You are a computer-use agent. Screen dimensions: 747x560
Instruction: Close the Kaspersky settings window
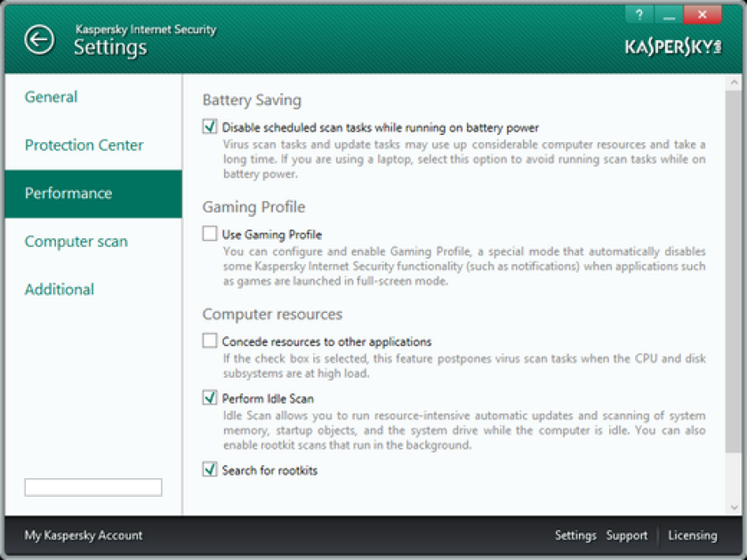pos(703,15)
